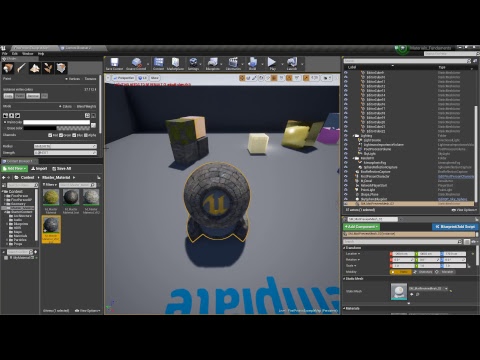Select the highlighted material thumbnail in Content Browser
480x360 pixels.
click(51, 229)
